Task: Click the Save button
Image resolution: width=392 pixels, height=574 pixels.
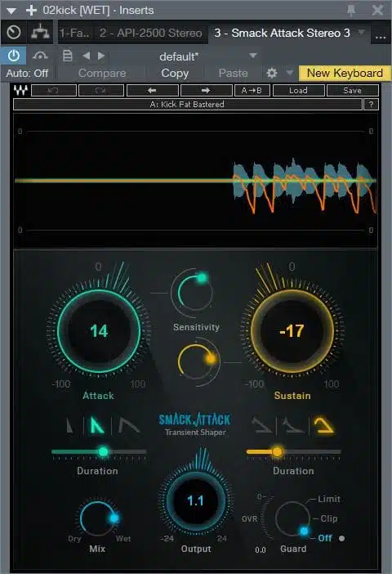Action: pyautogui.click(x=352, y=91)
